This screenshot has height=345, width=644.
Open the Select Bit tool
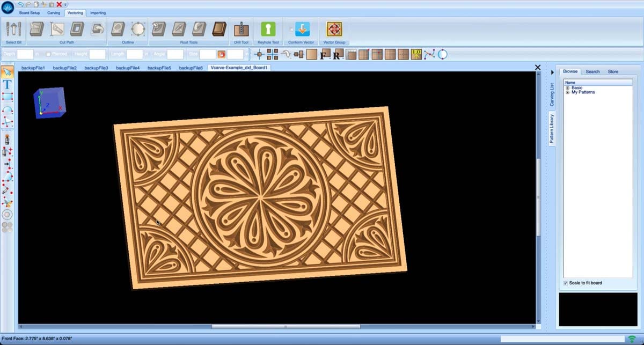pyautogui.click(x=13, y=29)
